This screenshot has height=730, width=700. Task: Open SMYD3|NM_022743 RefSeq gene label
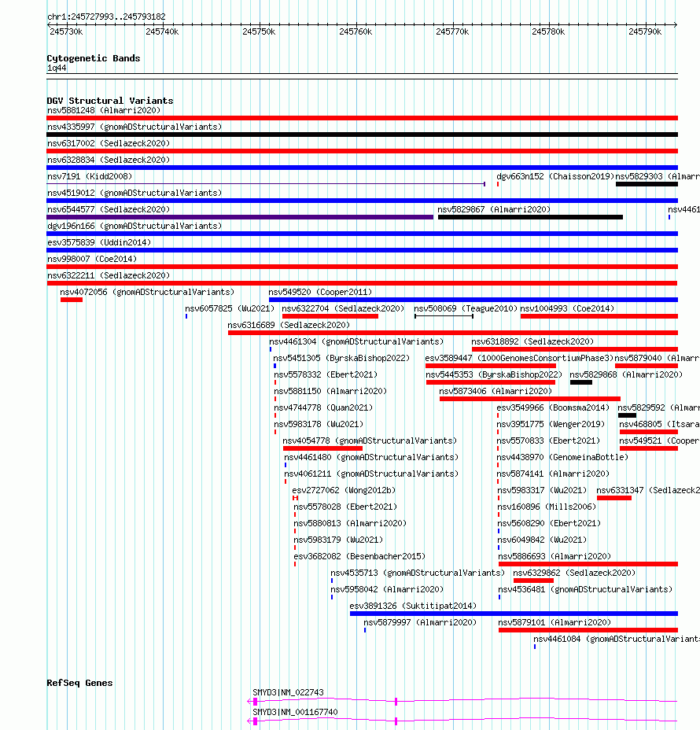click(x=288, y=693)
